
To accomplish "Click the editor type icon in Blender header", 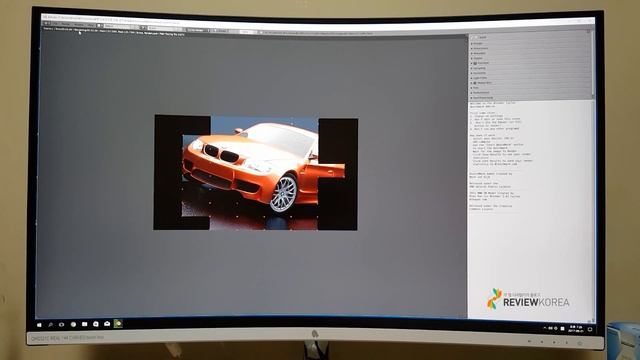I will tap(46, 23).
